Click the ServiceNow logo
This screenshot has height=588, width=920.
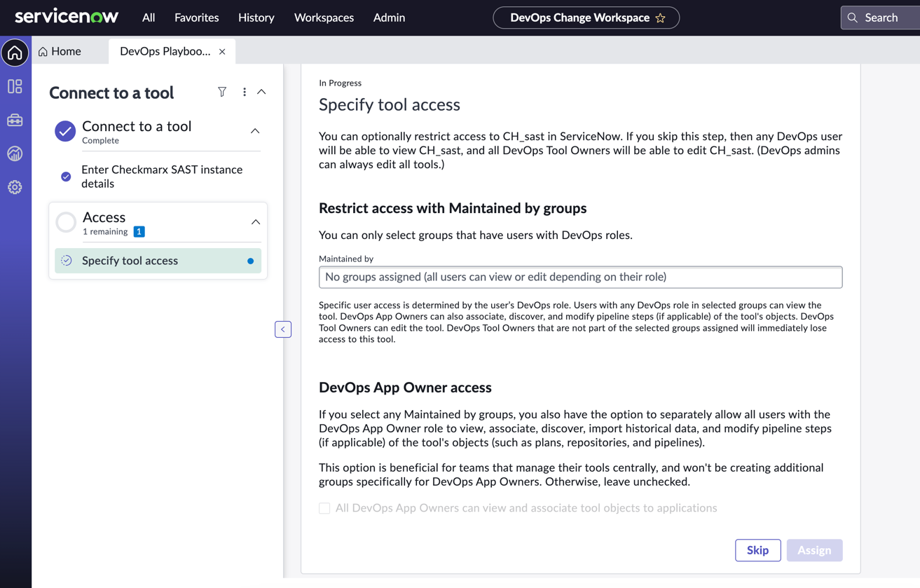(x=67, y=17)
